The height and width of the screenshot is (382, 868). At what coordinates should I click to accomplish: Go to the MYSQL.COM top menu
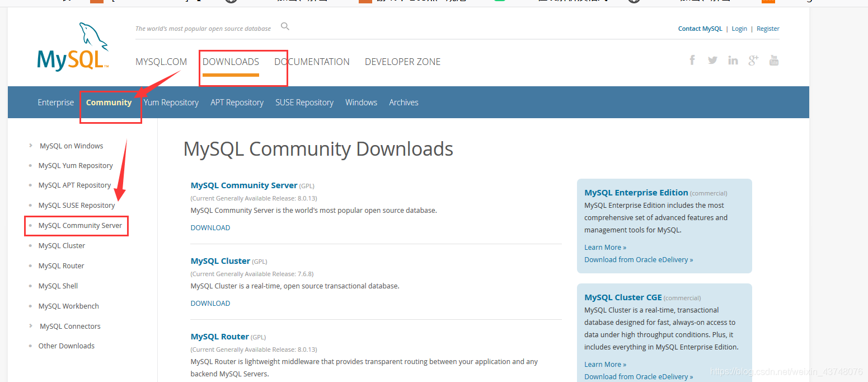[x=161, y=62]
